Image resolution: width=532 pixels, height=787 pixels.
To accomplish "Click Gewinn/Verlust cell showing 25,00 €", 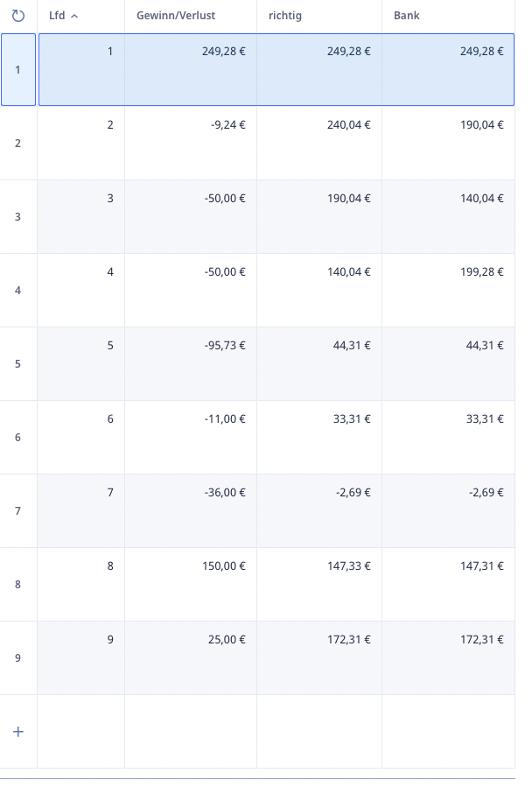I will tap(191, 658).
